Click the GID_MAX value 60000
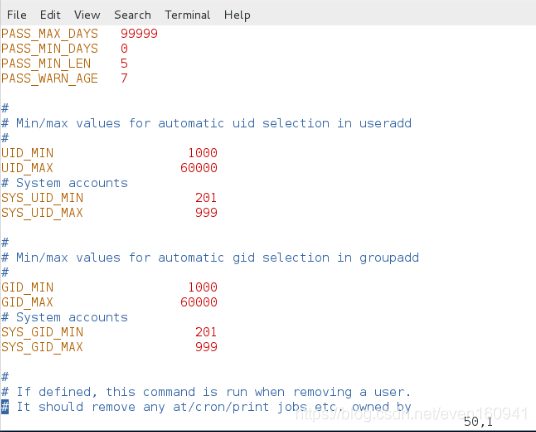Screen dimensions: 536x432 click(x=199, y=302)
